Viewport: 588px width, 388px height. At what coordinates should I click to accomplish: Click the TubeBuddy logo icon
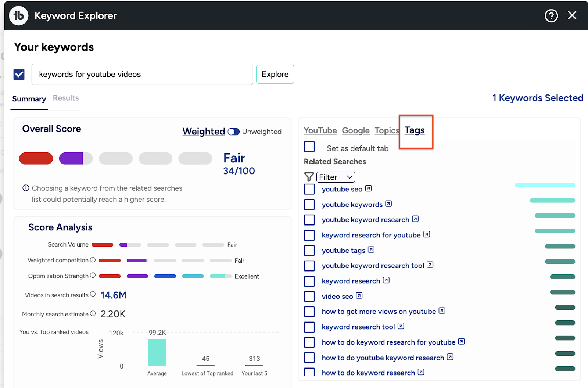[18, 16]
